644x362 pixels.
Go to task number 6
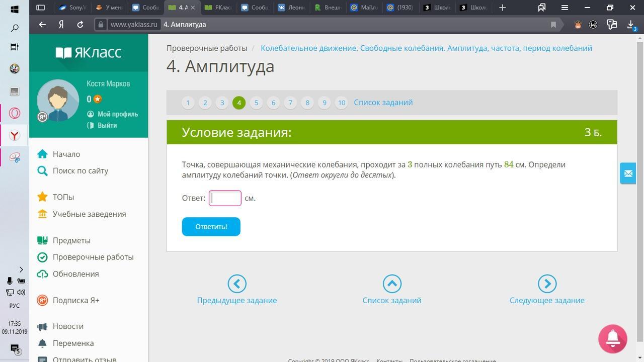point(273,103)
